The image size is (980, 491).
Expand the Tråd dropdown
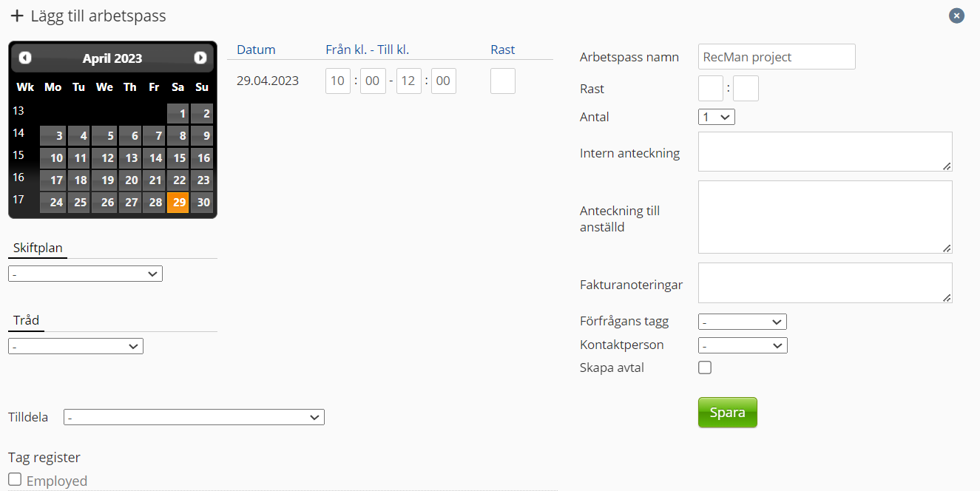pyautogui.click(x=75, y=346)
